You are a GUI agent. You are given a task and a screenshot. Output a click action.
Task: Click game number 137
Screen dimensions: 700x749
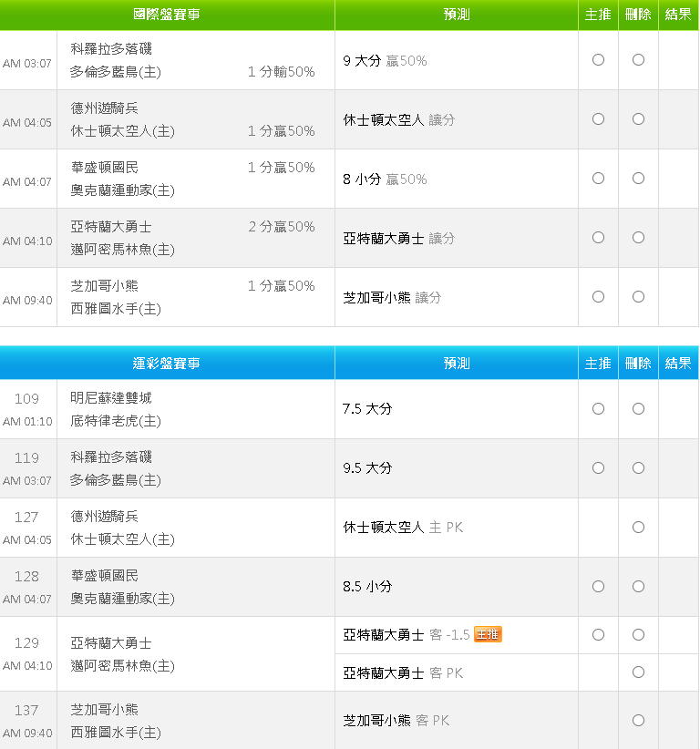pos(26,711)
